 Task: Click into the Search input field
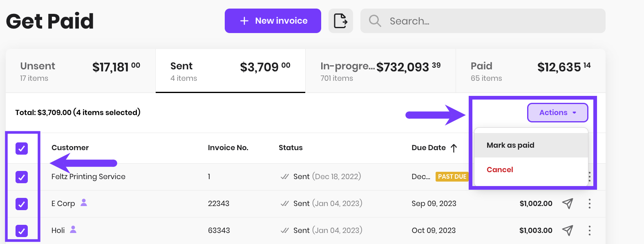pyautogui.click(x=483, y=21)
